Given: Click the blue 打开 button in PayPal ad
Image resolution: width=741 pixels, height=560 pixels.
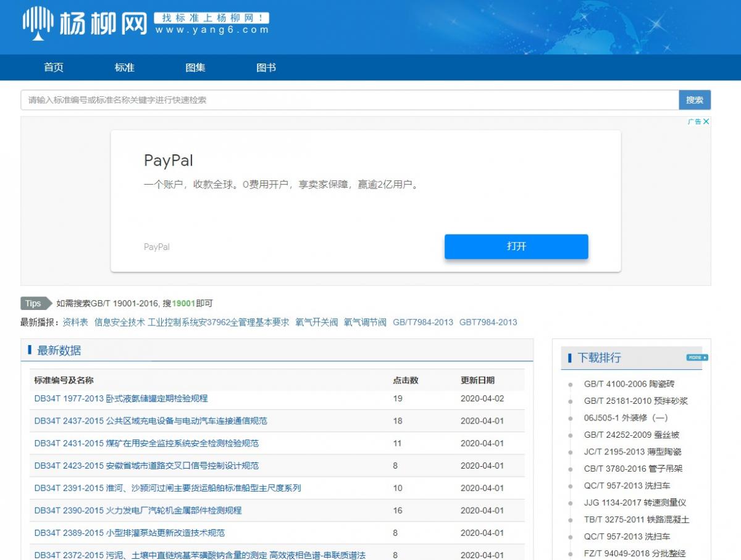Looking at the screenshot, I should [x=516, y=246].
